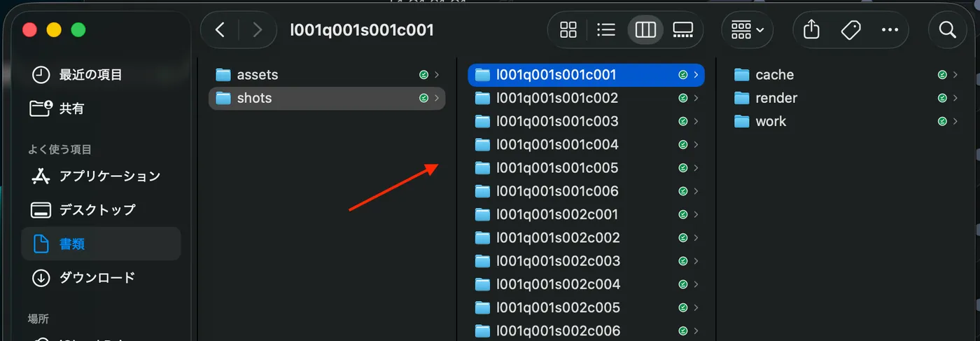Expand the assets folder chevron
The width and height of the screenshot is (980, 341).
[x=437, y=74]
